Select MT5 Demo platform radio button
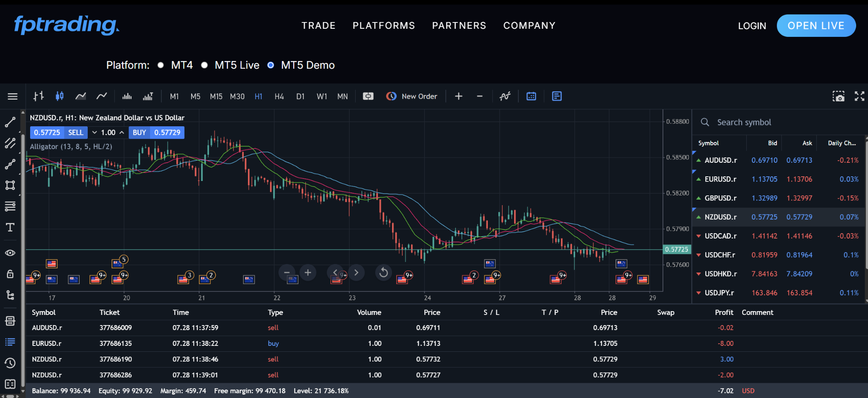Screen dimensions: 868x398 click(x=271, y=65)
